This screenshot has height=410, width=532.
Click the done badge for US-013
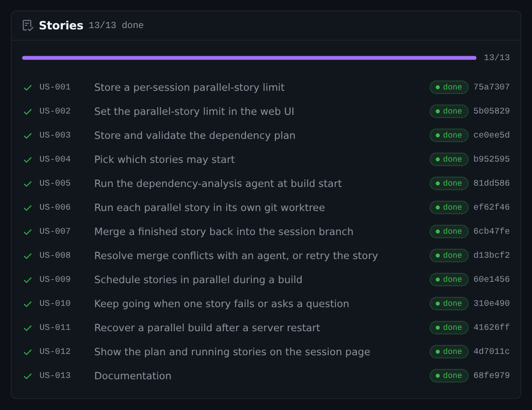tap(449, 376)
